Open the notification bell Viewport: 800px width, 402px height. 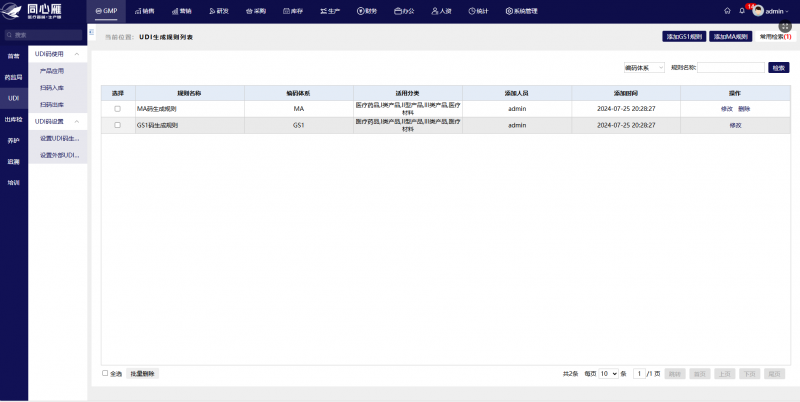click(742, 11)
